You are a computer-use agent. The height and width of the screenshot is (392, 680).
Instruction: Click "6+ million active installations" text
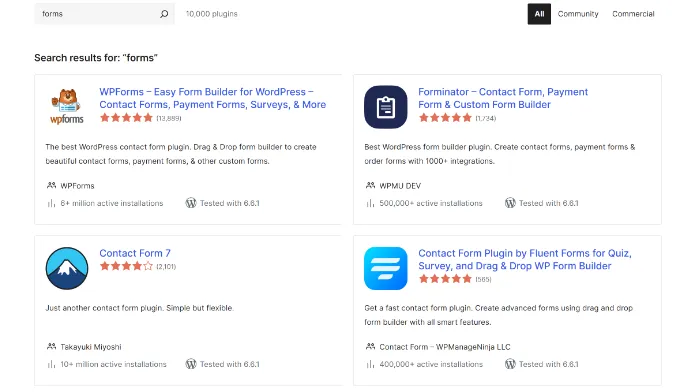click(111, 203)
